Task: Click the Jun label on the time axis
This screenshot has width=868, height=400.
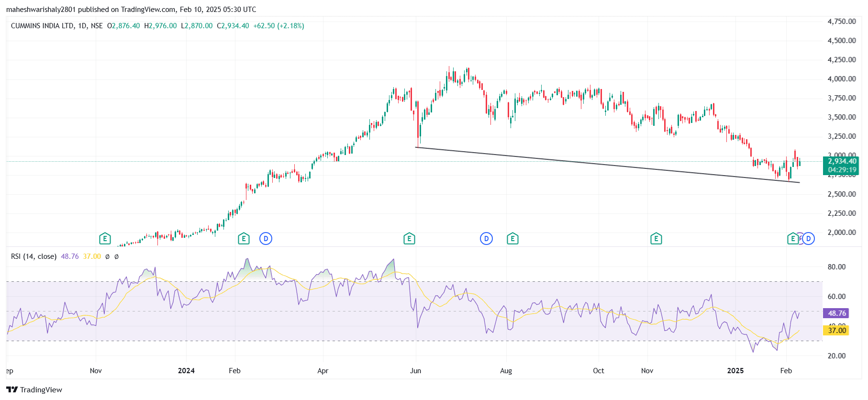Action: coord(416,371)
